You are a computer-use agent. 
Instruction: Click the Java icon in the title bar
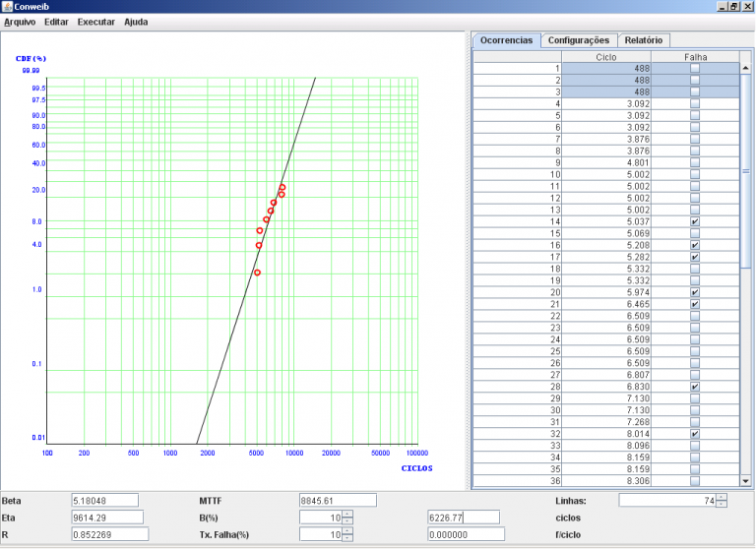click(8, 7)
